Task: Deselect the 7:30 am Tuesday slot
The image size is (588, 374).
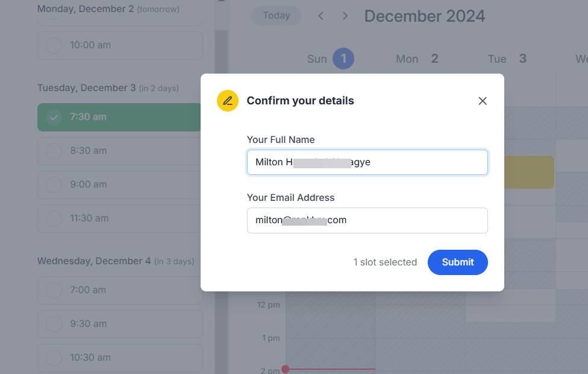Action: tap(119, 117)
